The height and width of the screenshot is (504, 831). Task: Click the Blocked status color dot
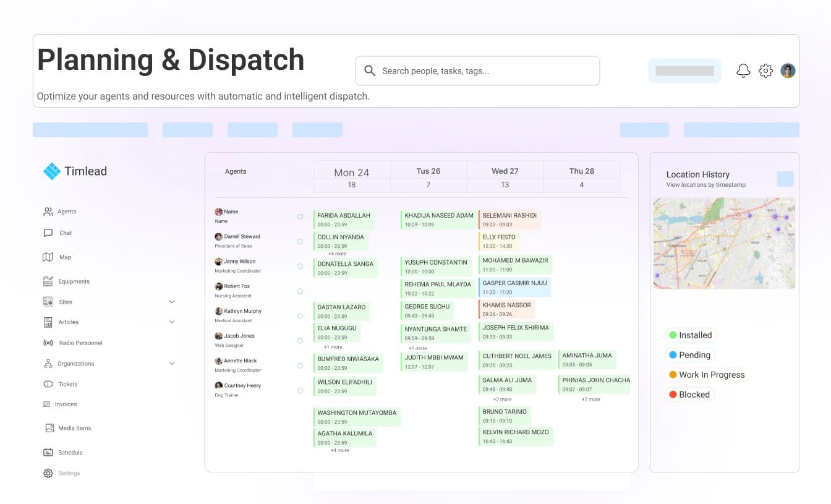[673, 394]
